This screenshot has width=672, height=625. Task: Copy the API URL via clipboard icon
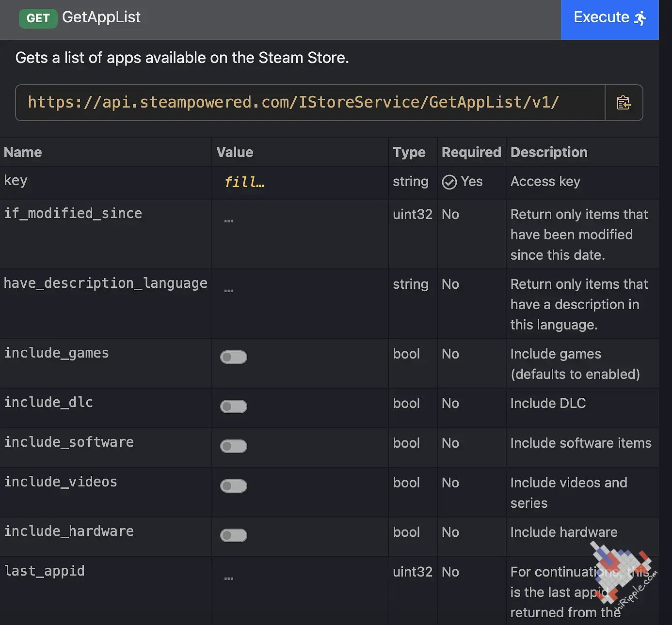624,103
